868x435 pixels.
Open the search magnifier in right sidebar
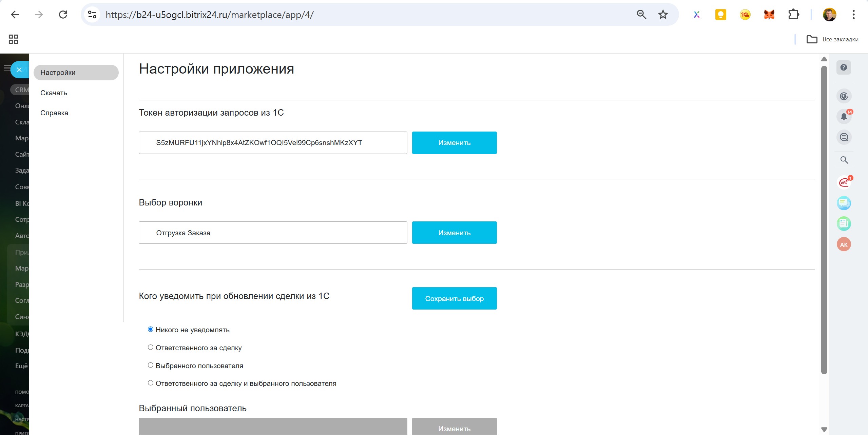point(844,160)
